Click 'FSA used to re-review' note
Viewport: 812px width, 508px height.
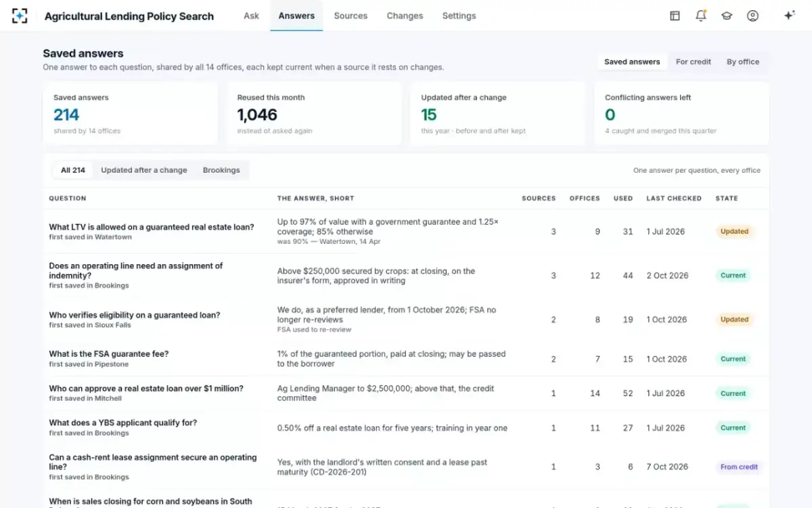[x=314, y=330]
